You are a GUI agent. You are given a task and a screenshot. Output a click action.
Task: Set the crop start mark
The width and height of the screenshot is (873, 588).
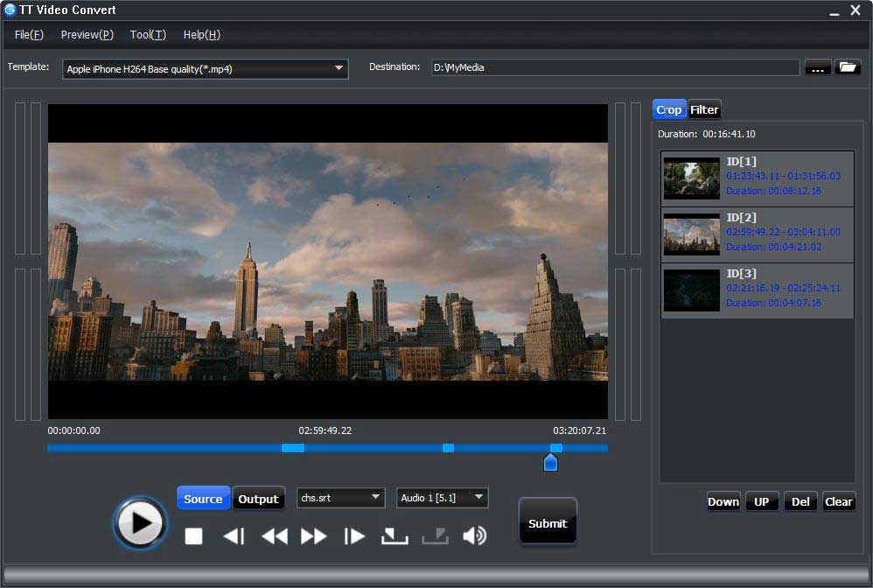(x=395, y=536)
